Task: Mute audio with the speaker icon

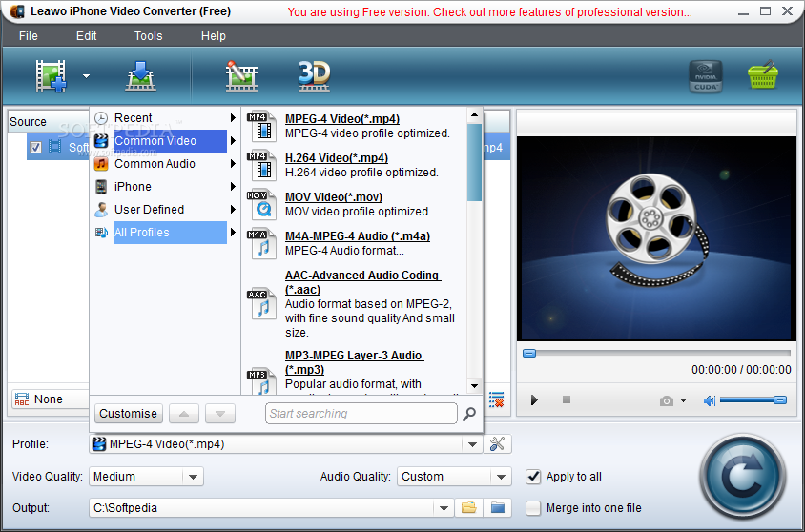Action: point(710,400)
